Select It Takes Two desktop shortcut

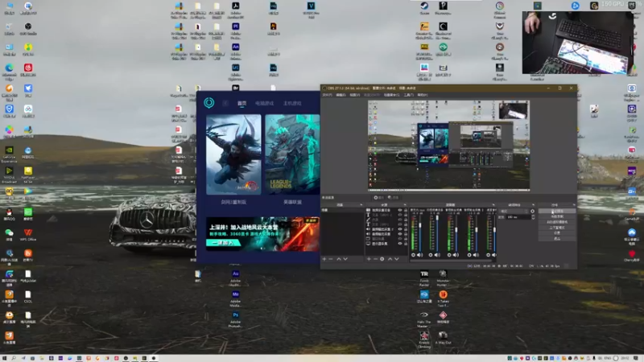(443, 298)
